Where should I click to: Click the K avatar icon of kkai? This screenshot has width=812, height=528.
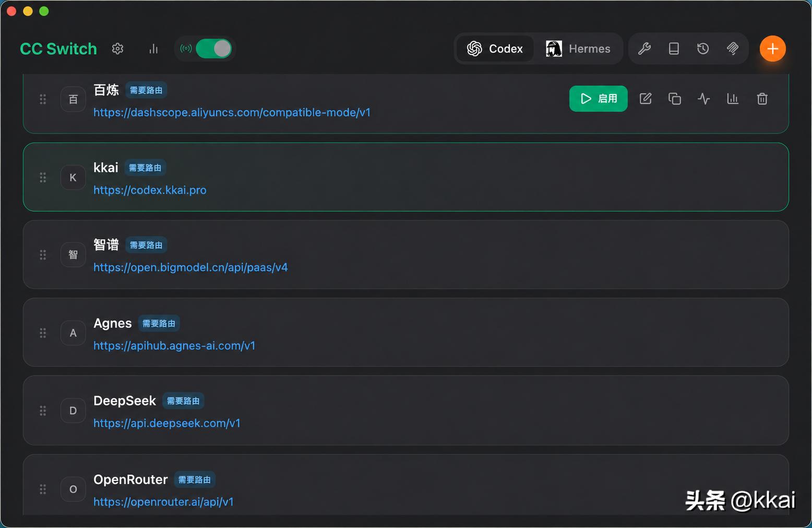pos(73,178)
